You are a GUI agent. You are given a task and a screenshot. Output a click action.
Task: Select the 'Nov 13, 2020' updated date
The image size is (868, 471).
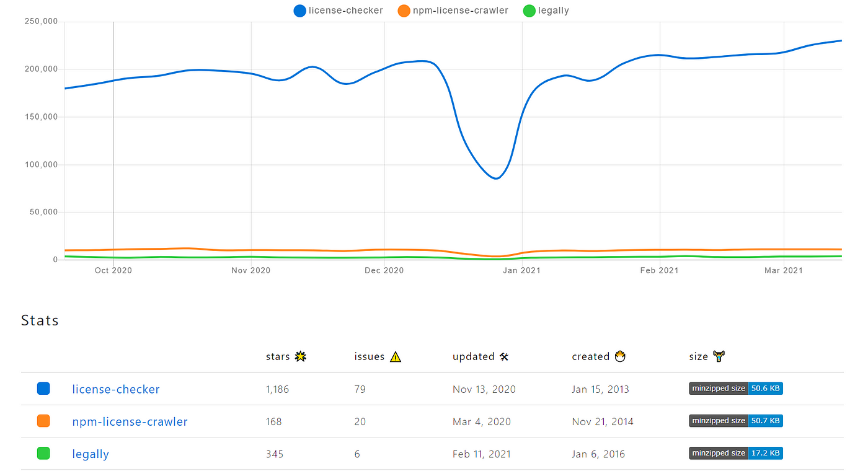(484, 389)
